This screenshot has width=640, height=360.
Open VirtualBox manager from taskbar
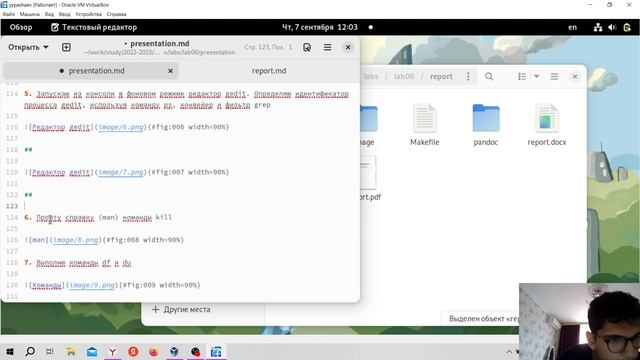174,351
